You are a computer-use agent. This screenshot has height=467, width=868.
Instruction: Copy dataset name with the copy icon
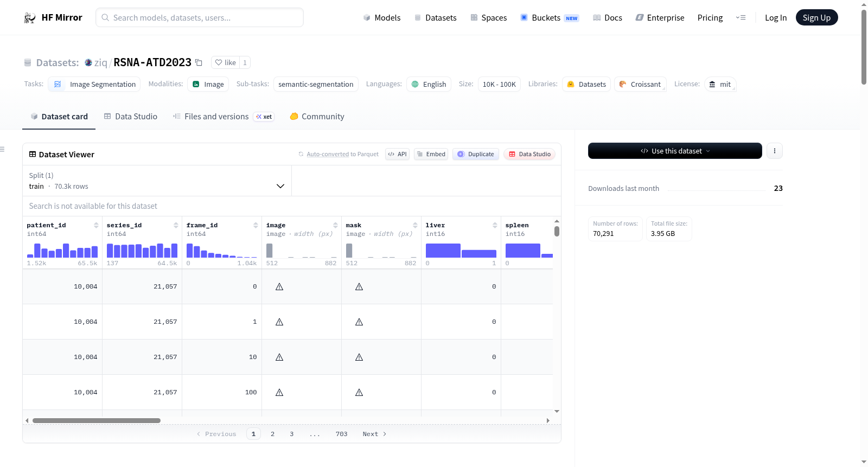199,63
